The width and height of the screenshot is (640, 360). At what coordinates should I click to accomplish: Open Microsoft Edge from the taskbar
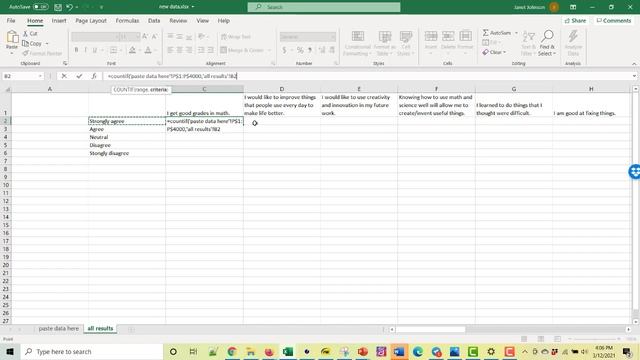coord(417,351)
